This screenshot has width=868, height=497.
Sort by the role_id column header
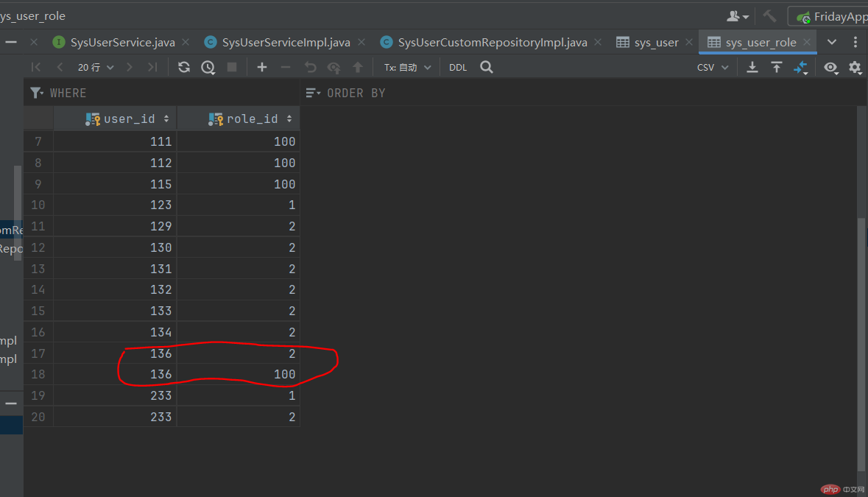point(239,119)
